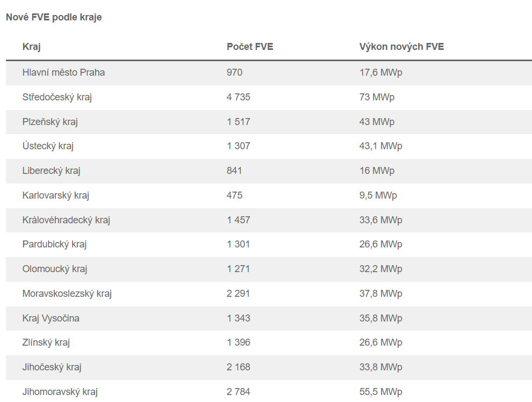Select the Královéhradecký kraj cell
Screen dimensions: 532x402
[x=66, y=220]
